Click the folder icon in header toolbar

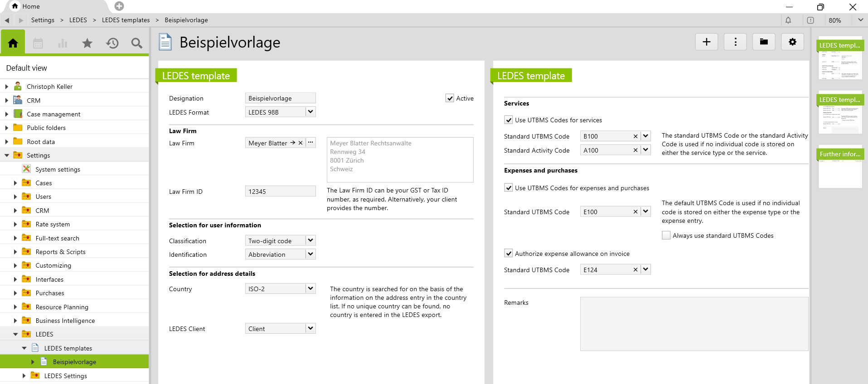(x=763, y=42)
